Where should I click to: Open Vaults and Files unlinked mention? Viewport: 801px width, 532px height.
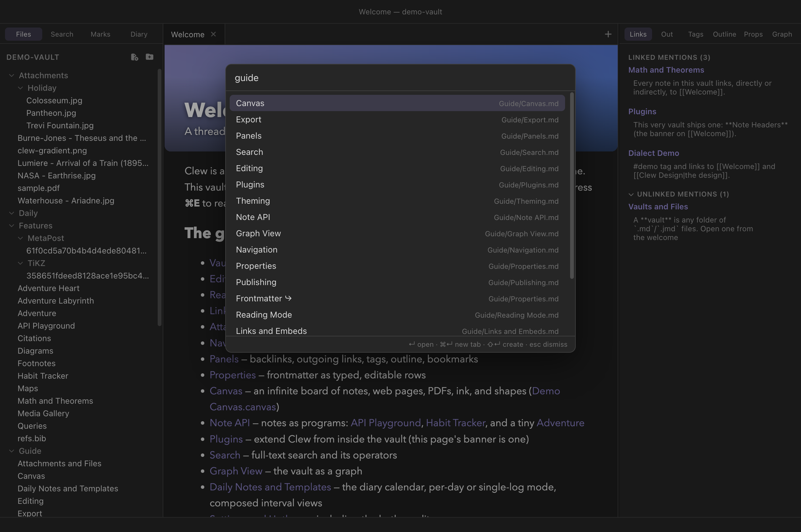658,207
